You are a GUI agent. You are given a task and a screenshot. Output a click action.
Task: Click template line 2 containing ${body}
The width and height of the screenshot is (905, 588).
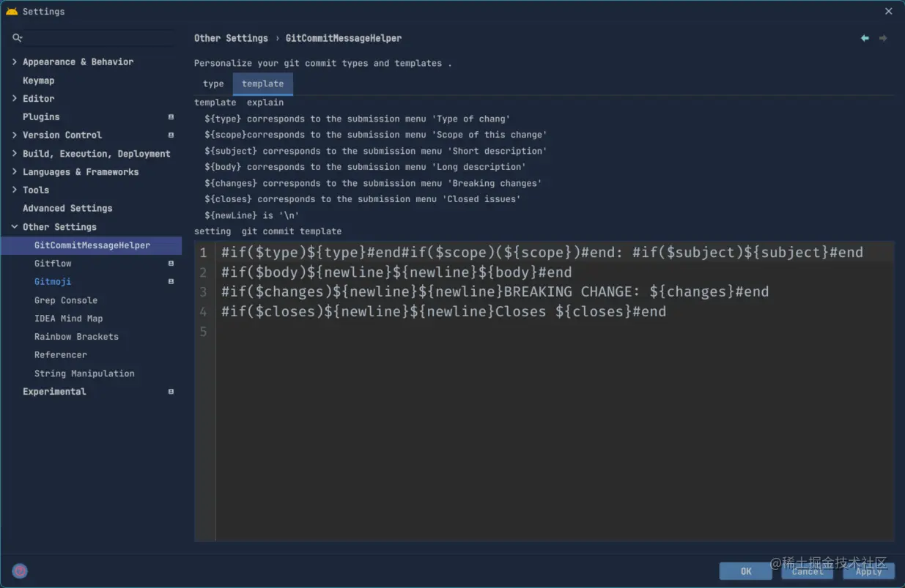[396, 272]
